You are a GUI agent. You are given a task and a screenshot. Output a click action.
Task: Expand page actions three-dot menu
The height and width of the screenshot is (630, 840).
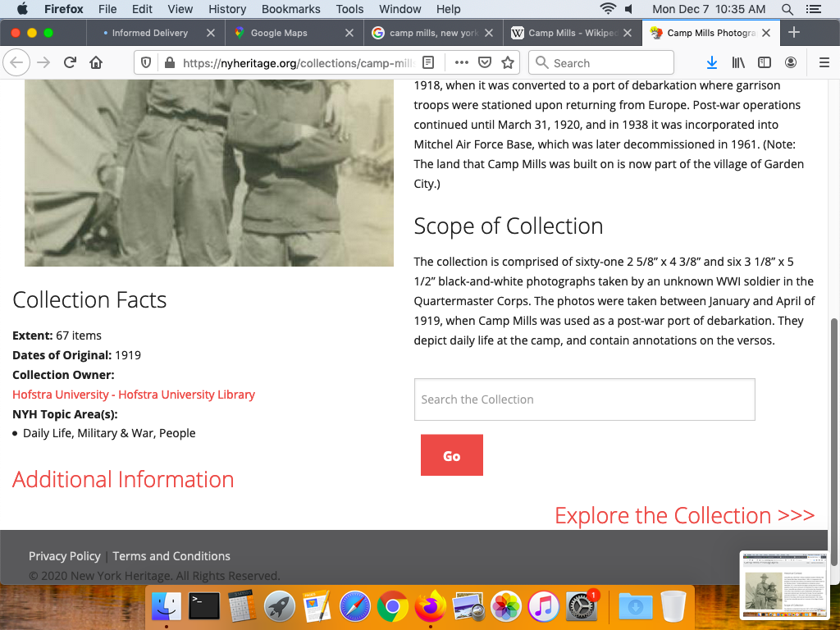pyautogui.click(x=461, y=63)
